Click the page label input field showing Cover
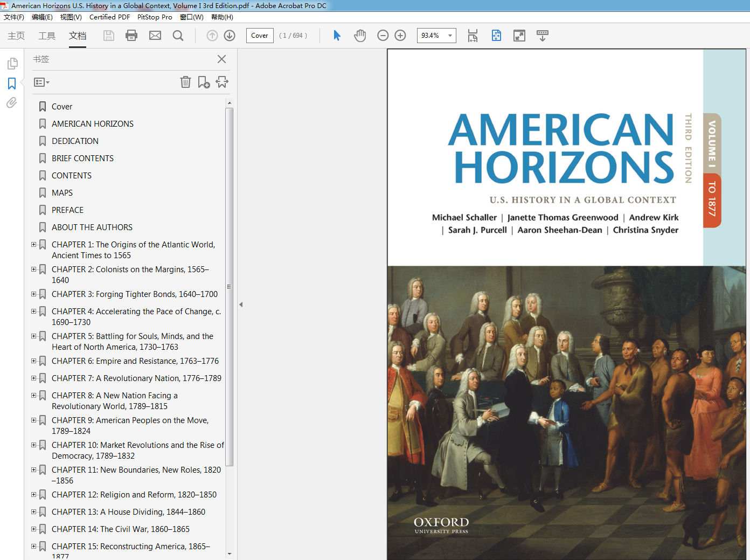750x560 pixels. pos(260,36)
